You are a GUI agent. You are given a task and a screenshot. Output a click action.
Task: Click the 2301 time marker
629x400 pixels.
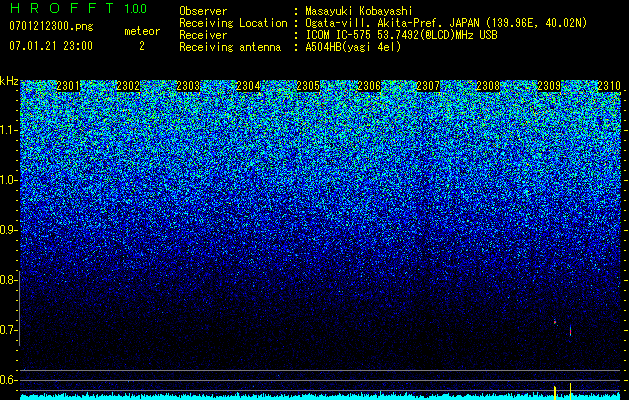pyautogui.click(x=68, y=86)
